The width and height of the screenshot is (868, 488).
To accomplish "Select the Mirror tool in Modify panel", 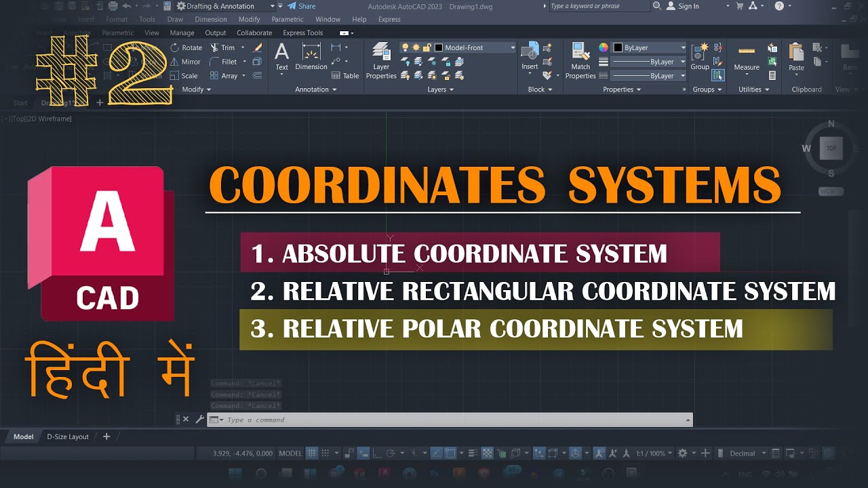I will click(x=185, y=62).
